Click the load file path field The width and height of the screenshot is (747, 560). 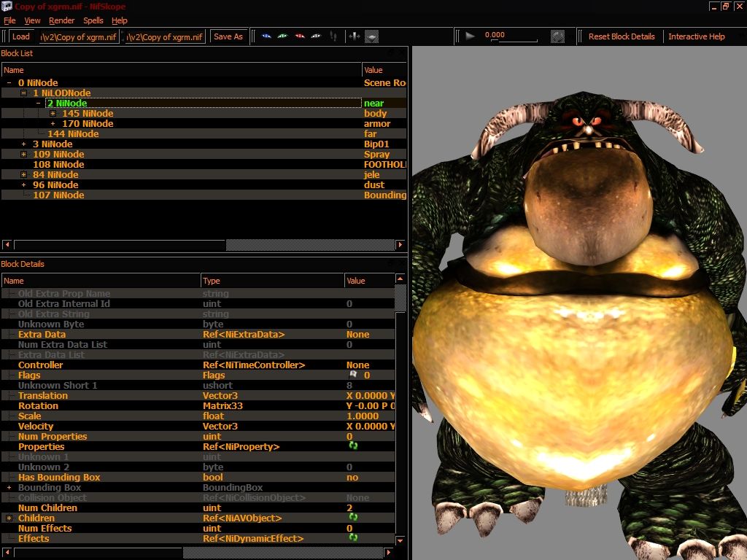[x=79, y=36]
